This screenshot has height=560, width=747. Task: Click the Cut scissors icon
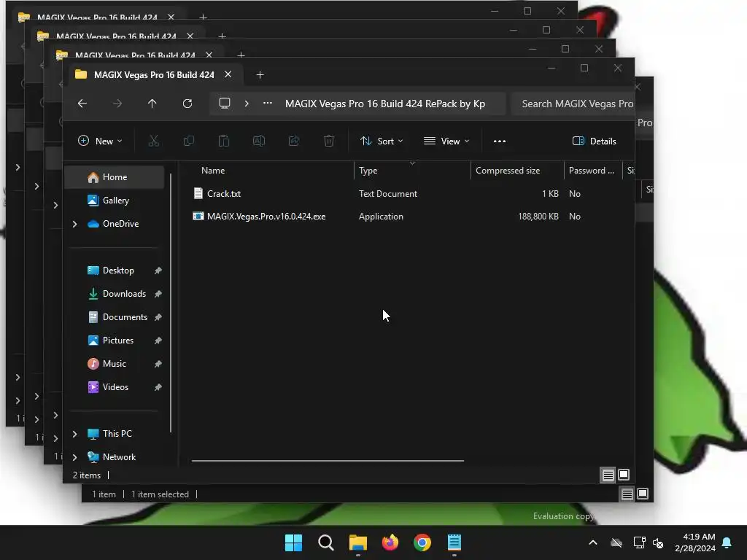coord(153,141)
